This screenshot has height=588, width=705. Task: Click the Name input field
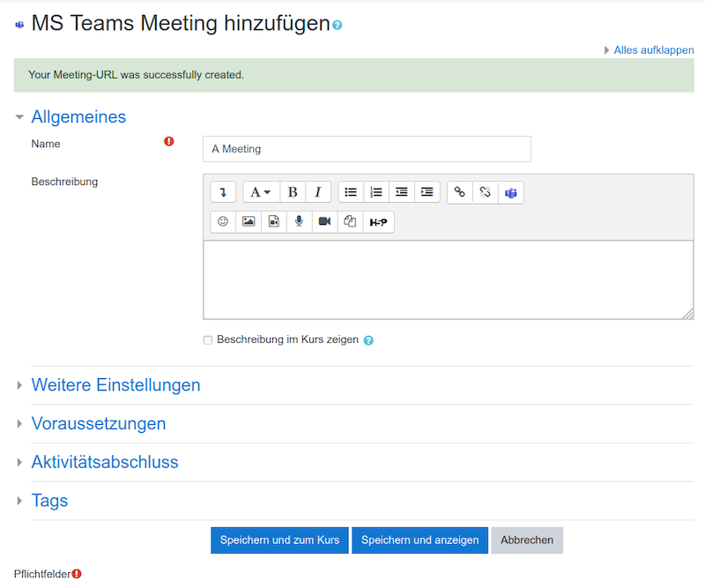click(367, 149)
